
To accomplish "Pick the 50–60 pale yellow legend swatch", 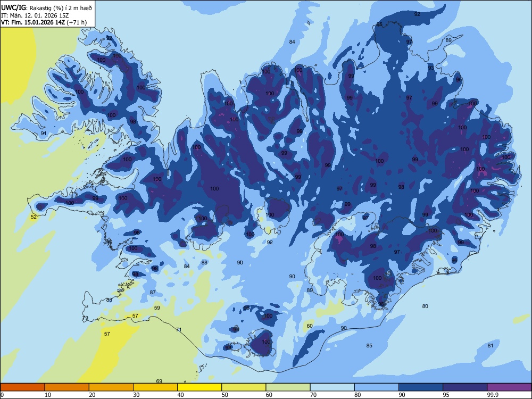I will 244,387.
